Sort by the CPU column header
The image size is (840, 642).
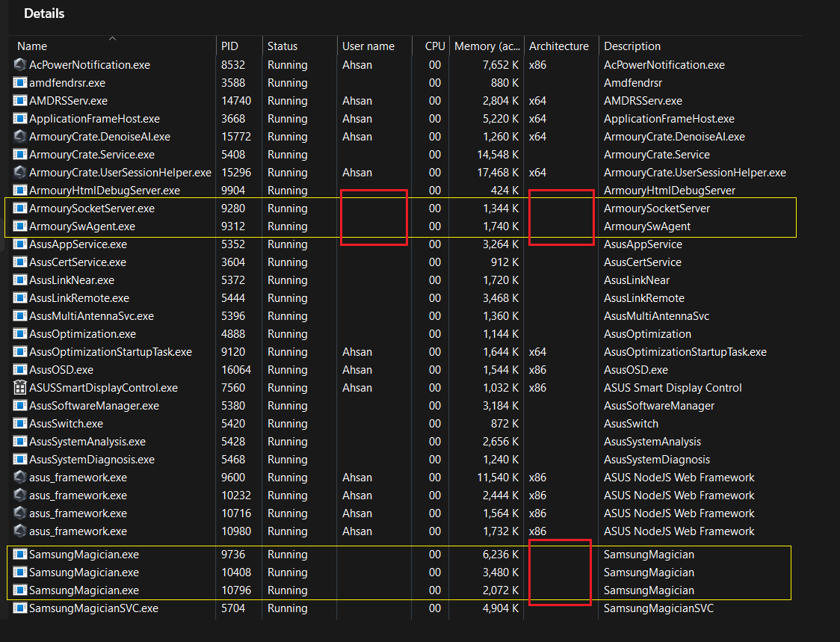[x=435, y=46]
